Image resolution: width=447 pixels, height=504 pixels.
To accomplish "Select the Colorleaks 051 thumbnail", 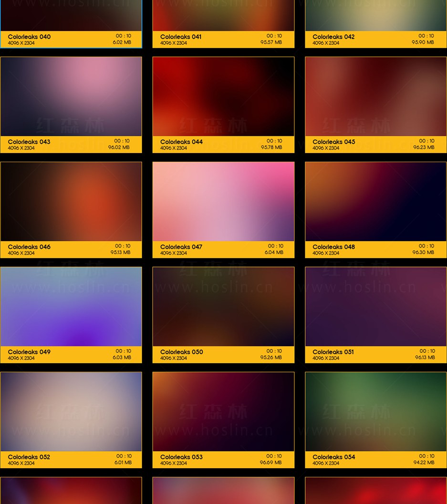I will (x=375, y=307).
